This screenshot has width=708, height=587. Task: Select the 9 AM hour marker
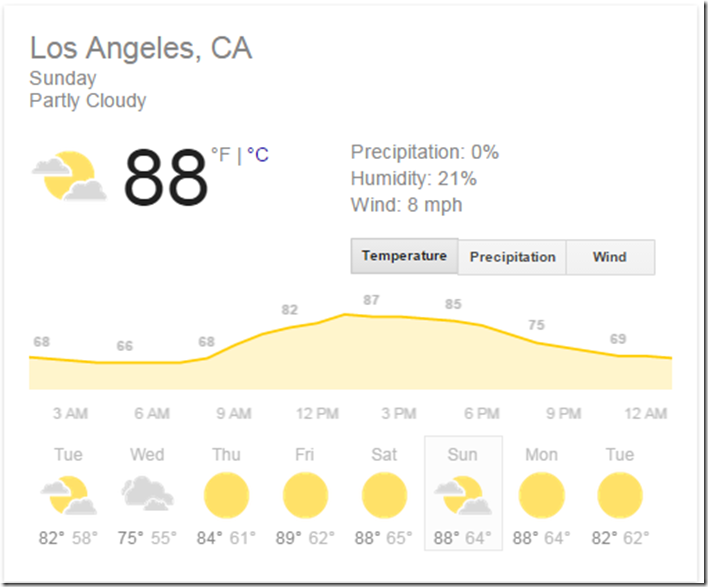click(x=233, y=413)
